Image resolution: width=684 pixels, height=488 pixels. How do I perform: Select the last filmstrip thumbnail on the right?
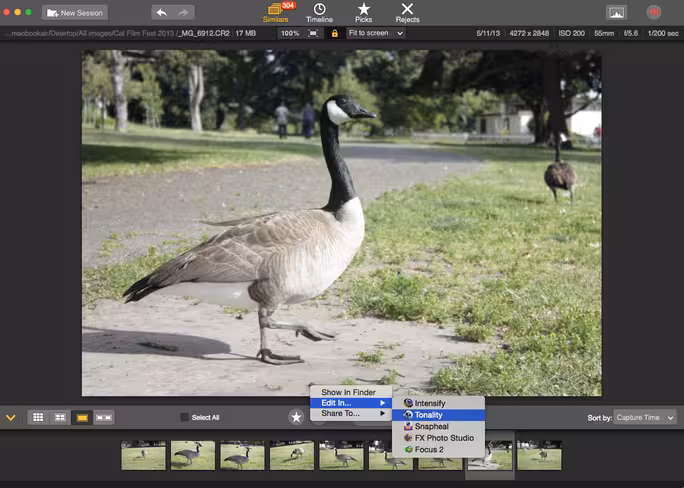pyautogui.click(x=539, y=455)
